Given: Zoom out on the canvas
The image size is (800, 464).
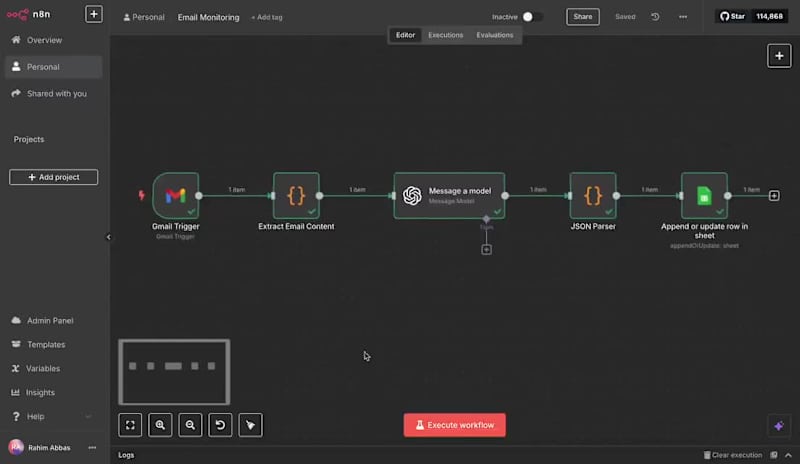Looking at the screenshot, I should (x=190, y=425).
